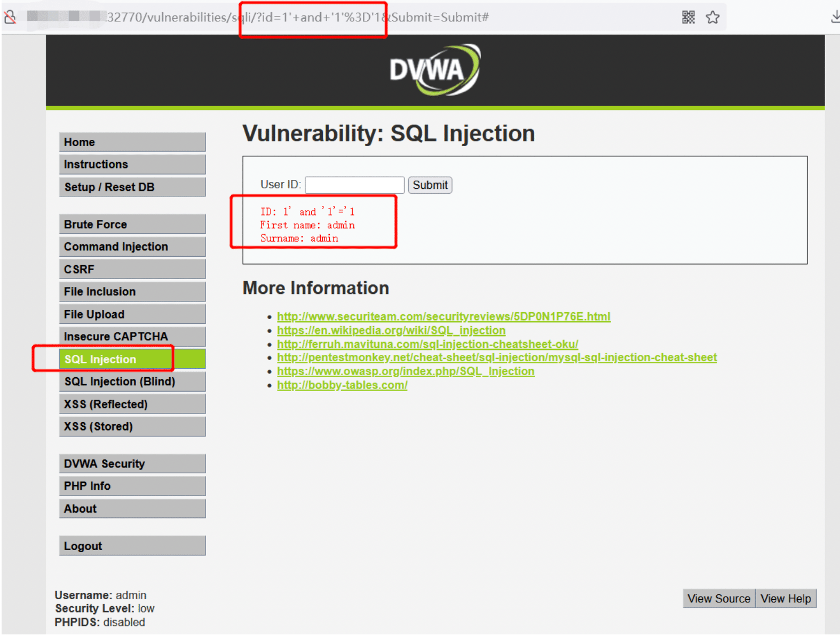
Task: Click the insecure connection lock icon
Action: (x=10, y=17)
